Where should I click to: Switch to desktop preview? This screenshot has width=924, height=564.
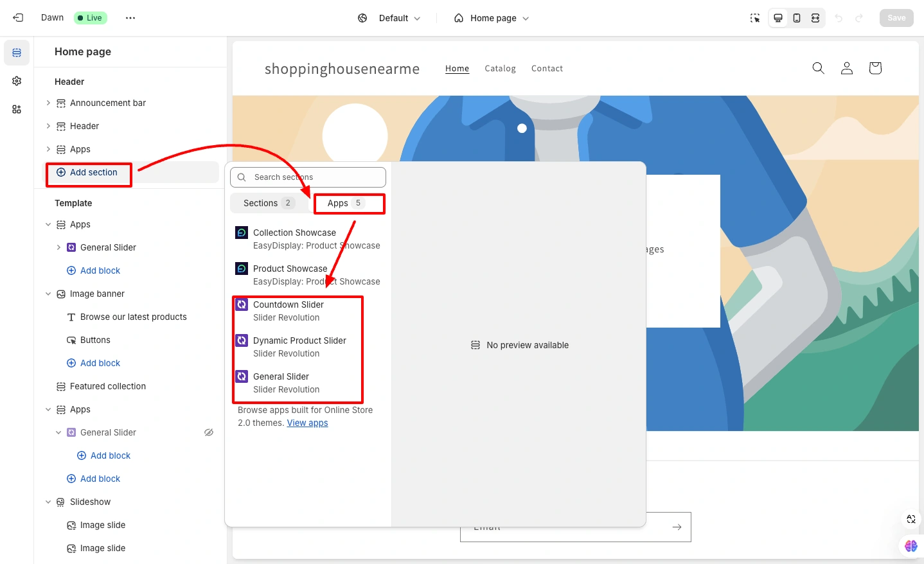[x=778, y=18]
